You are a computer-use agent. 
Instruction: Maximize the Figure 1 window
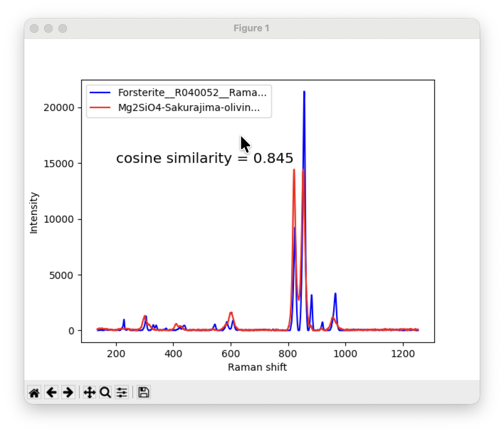(x=63, y=28)
